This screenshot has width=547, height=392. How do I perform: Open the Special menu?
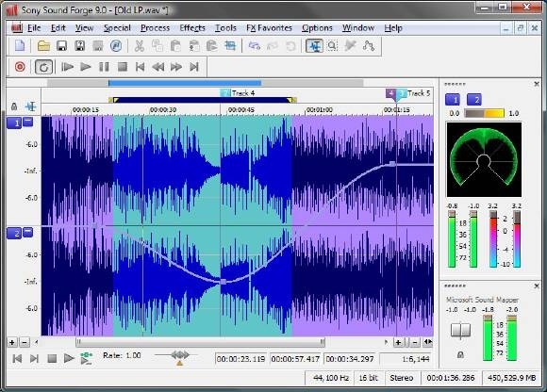pyautogui.click(x=117, y=28)
